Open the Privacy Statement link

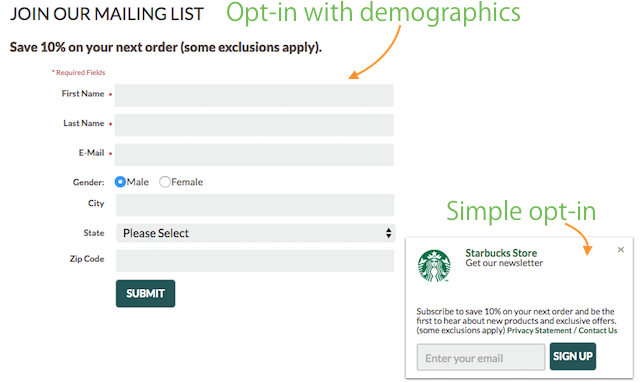(x=539, y=331)
